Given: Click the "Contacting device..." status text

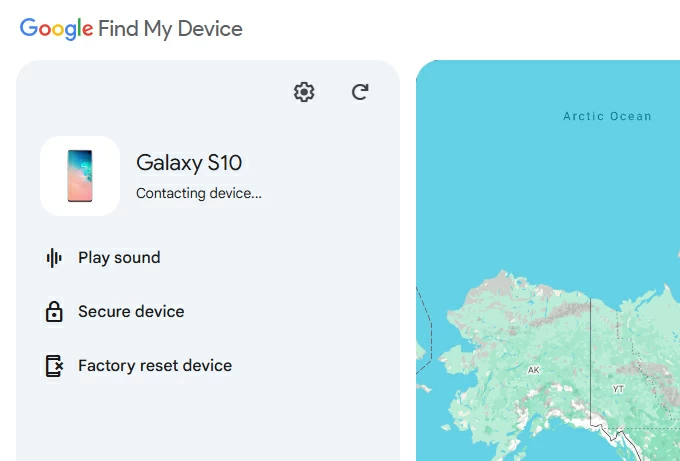Looking at the screenshot, I should pos(199,193).
